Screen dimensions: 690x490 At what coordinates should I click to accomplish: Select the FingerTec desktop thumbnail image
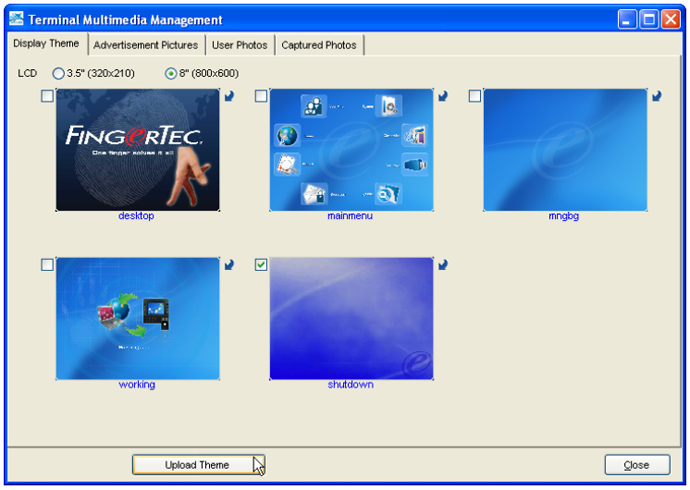[x=138, y=150]
